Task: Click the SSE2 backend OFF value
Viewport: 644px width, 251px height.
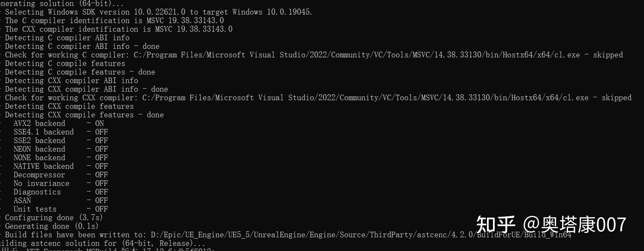Action: [x=101, y=140]
